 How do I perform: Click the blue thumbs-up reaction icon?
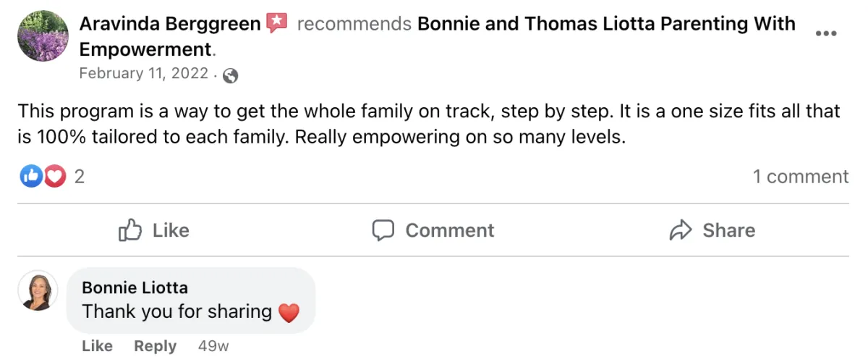[x=31, y=176]
